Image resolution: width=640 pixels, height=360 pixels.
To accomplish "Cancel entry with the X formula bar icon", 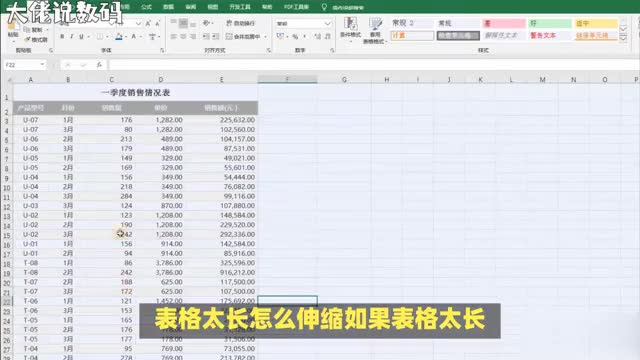I will coord(68,65).
